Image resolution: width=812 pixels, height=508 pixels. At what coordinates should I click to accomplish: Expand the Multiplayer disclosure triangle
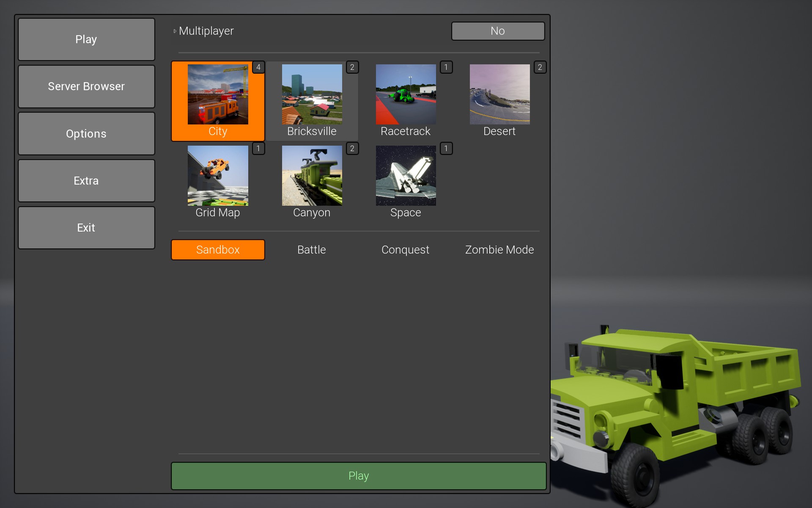pos(175,31)
